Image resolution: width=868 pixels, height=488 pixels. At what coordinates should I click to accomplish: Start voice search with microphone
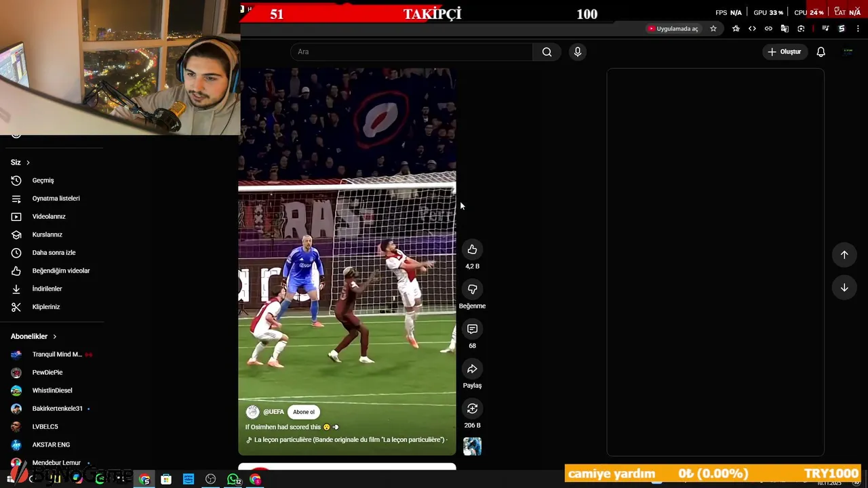point(577,52)
